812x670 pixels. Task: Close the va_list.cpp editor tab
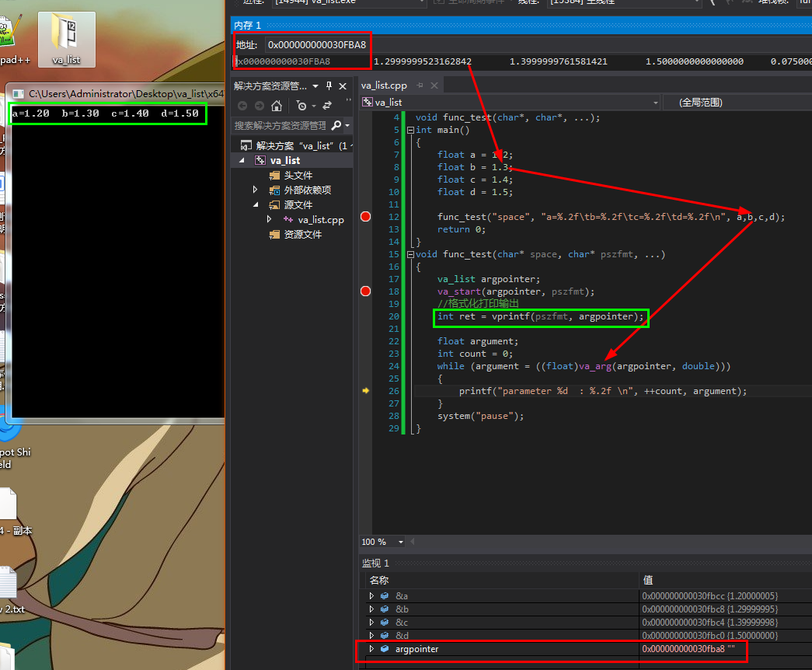pos(434,85)
